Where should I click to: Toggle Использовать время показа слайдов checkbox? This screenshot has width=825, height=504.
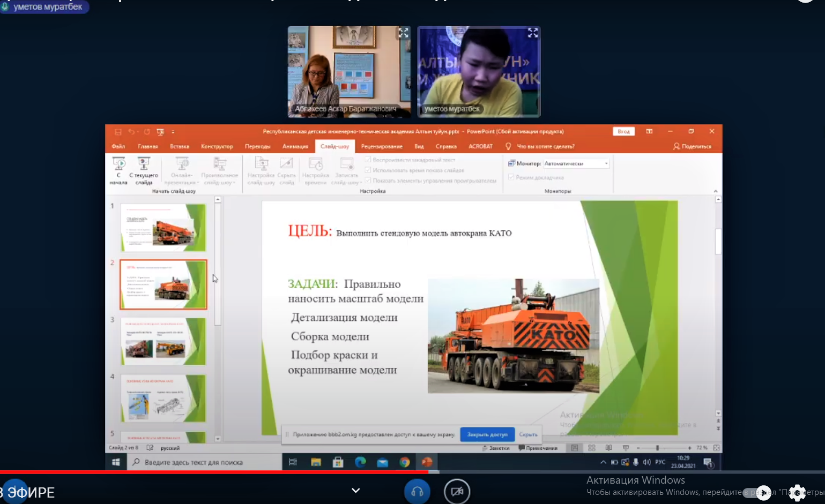[368, 170]
